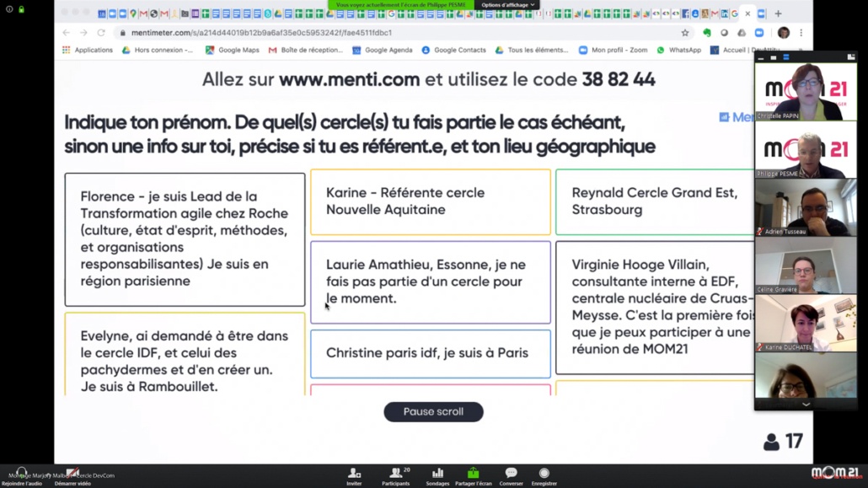Open the Google Maps bookmark
868x488 pixels.
pyautogui.click(x=232, y=50)
